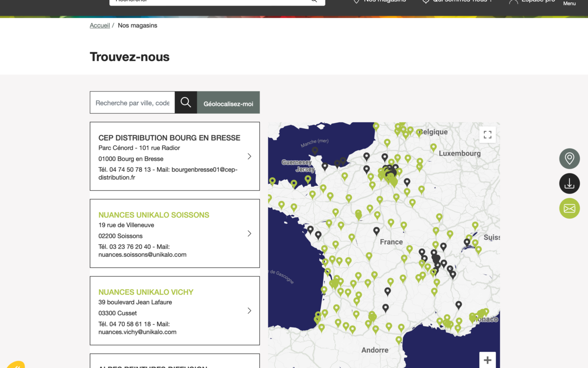Click the Belgique label on the map

[x=434, y=132]
